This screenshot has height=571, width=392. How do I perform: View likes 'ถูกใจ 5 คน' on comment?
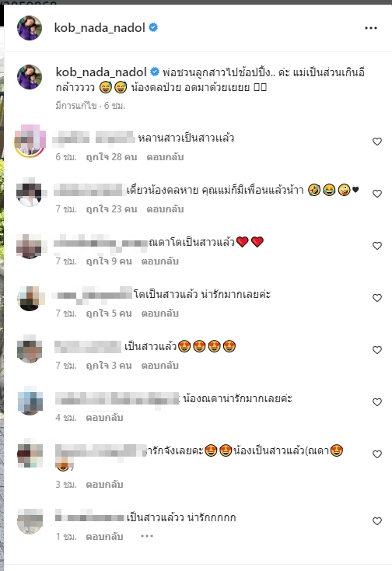tap(109, 314)
